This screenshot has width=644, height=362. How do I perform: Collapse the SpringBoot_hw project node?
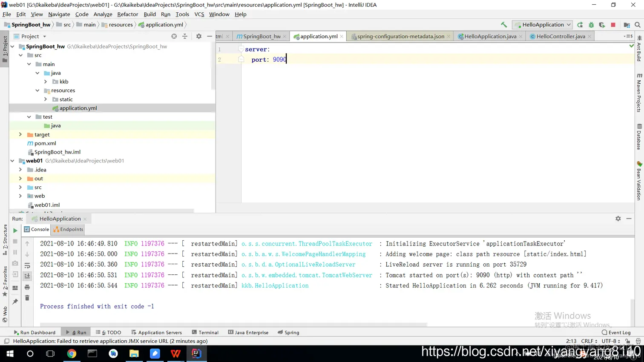[x=12, y=46]
